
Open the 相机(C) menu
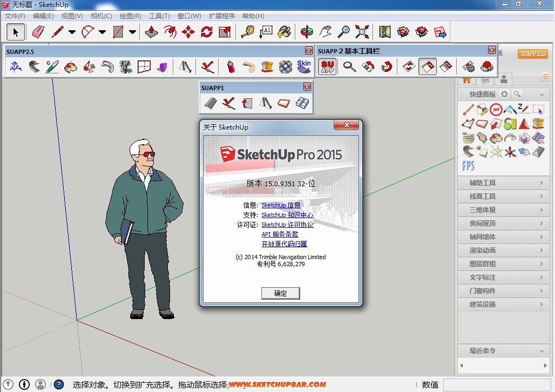101,16
